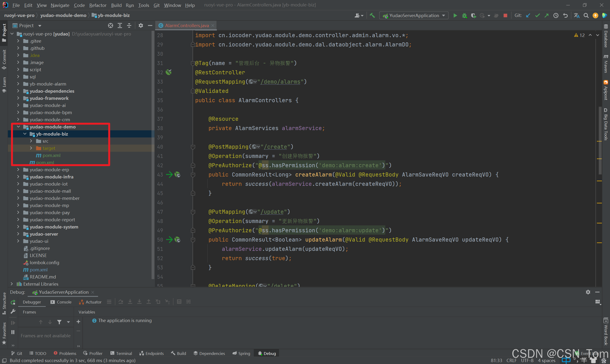Hide the Project tool window
The image size is (610, 364).
150,25
